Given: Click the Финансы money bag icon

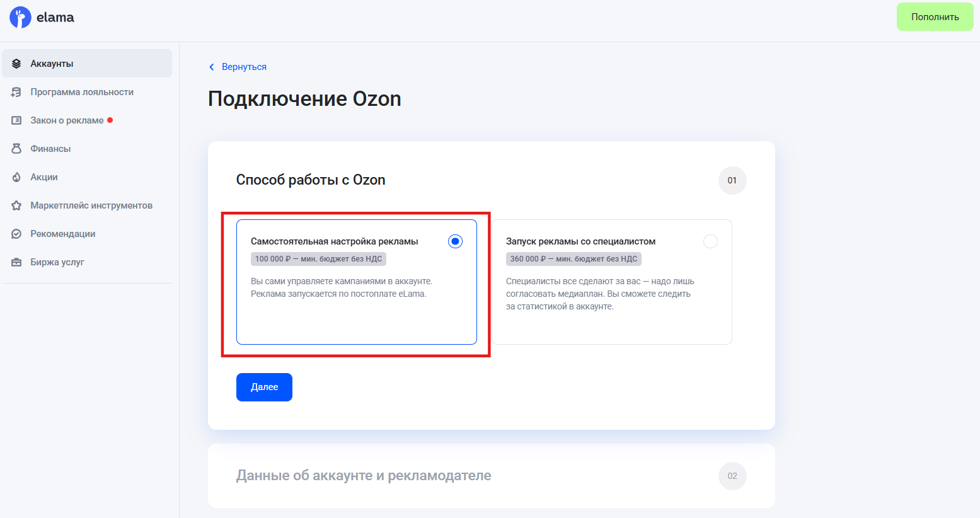Looking at the screenshot, I should [16, 149].
